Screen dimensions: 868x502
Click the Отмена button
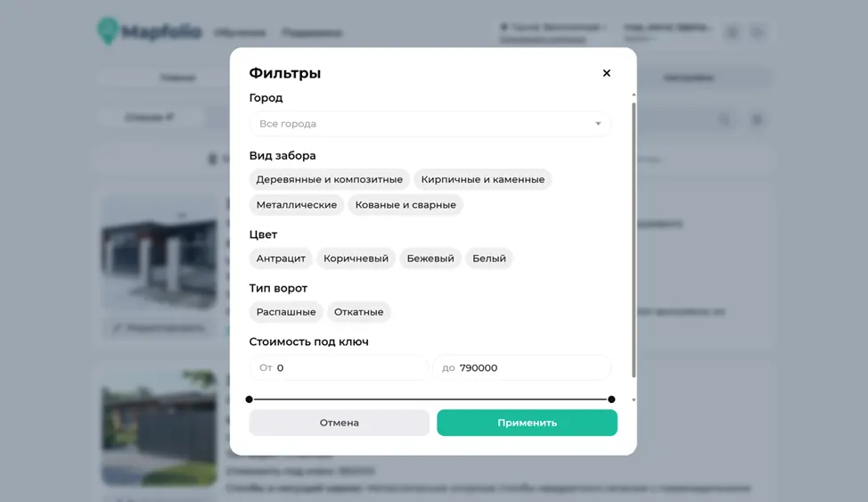coord(340,423)
